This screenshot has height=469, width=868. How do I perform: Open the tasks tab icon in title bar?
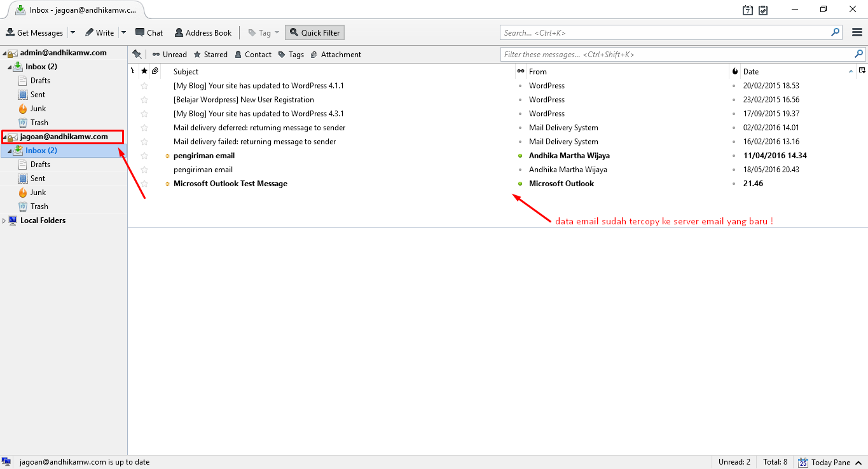[763, 10]
